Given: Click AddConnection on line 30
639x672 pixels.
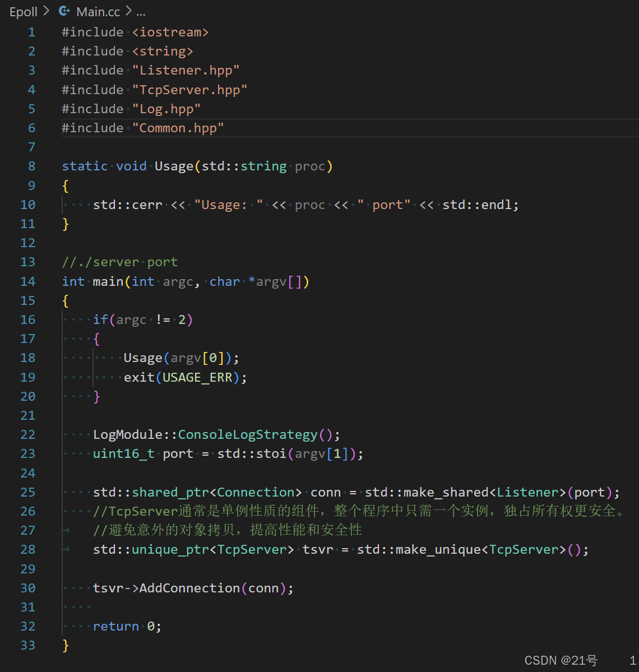Looking at the screenshot, I should [x=189, y=588].
